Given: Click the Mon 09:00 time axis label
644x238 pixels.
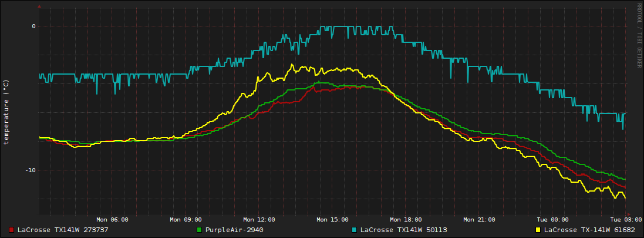Looking at the screenshot, I should pyautogui.click(x=186, y=220).
